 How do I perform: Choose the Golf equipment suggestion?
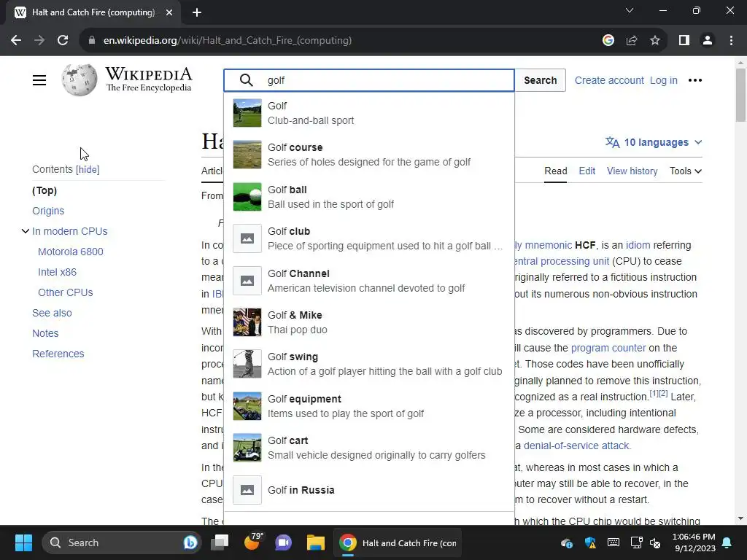[x=368, y=405]
